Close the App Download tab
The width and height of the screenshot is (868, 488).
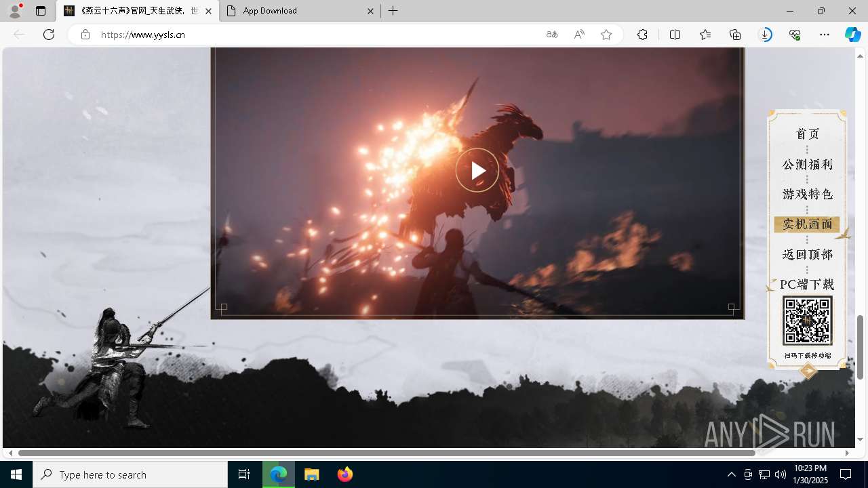370,11
